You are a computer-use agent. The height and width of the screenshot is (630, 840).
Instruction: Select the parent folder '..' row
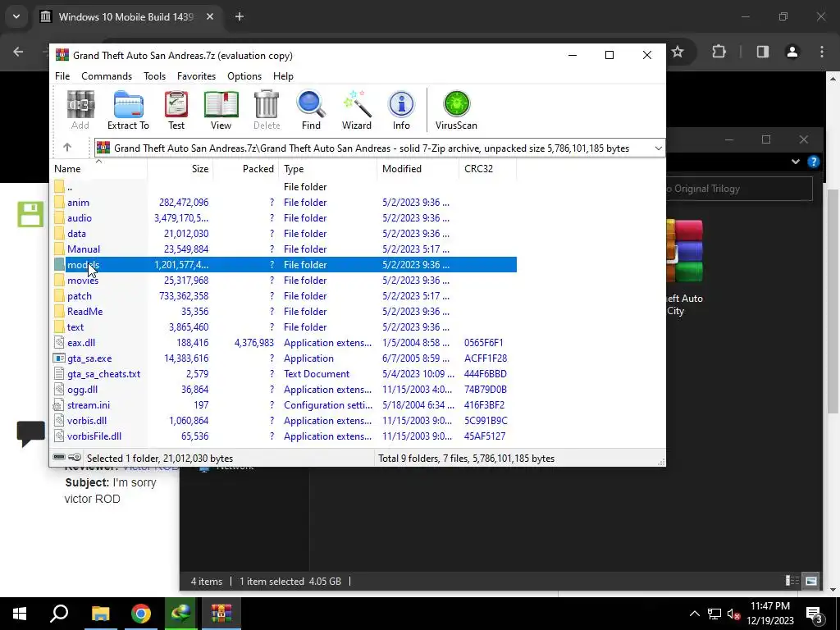click(285, 187)
